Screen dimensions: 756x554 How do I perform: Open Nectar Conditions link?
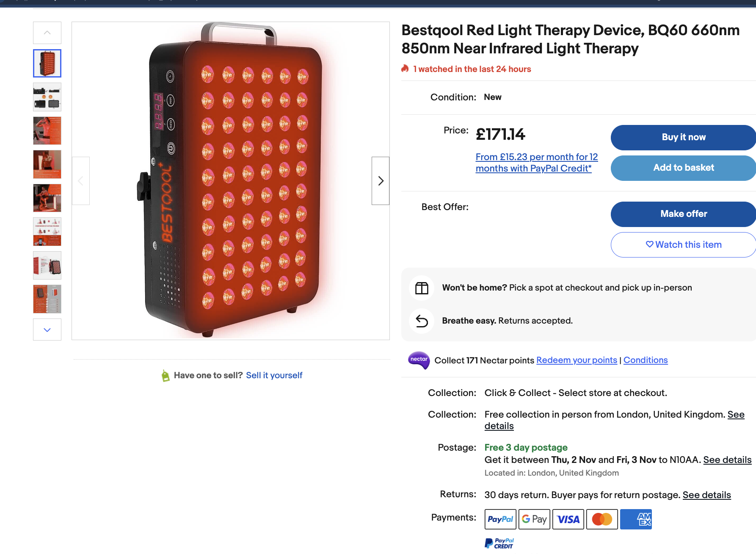646,360
